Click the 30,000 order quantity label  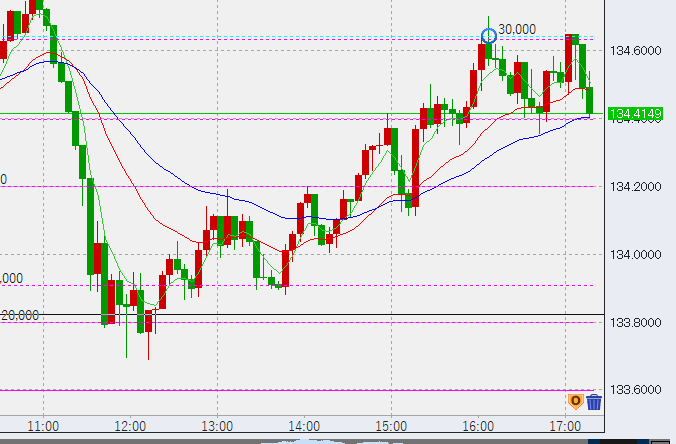[518, 28]
